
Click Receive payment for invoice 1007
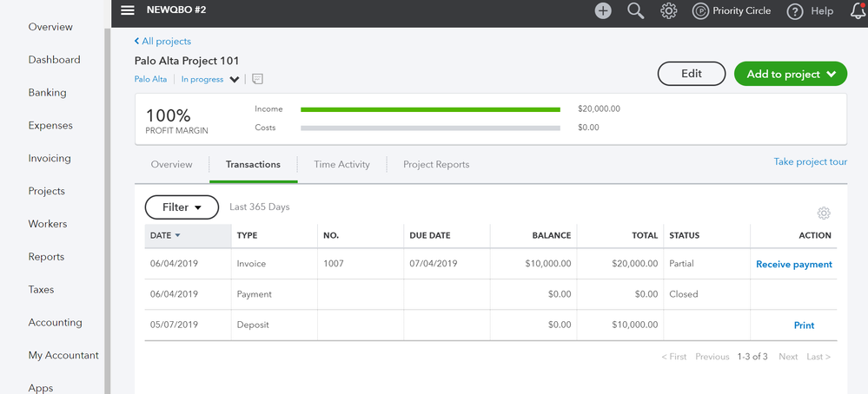(x=793, y=264)
